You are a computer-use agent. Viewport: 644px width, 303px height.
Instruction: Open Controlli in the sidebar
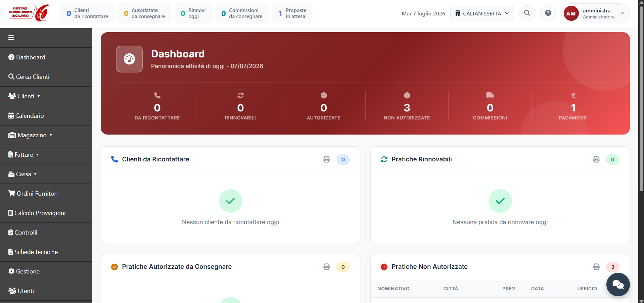(46, 233)
